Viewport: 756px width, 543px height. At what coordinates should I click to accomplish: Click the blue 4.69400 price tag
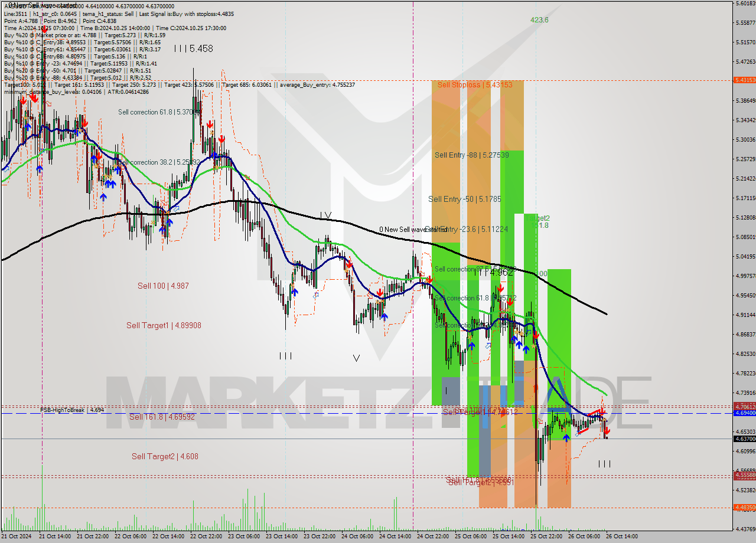click(x=744, y=413)
